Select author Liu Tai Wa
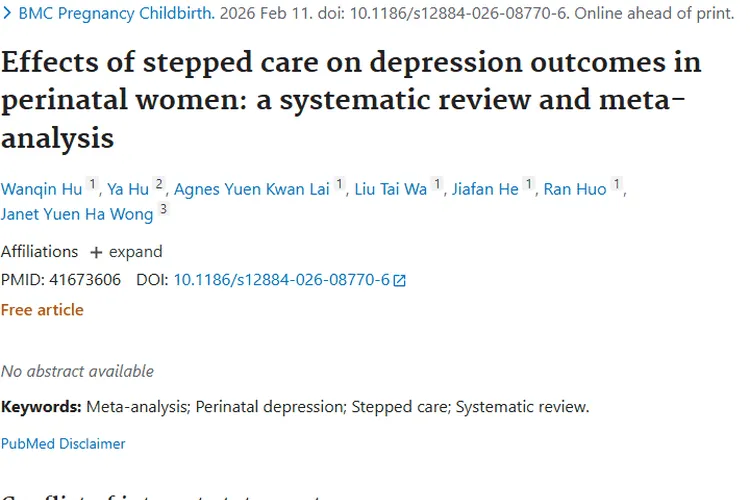Image resolution: width=750 pixels, height=500 pixels. pyautogui.click(x=390, y=190)
